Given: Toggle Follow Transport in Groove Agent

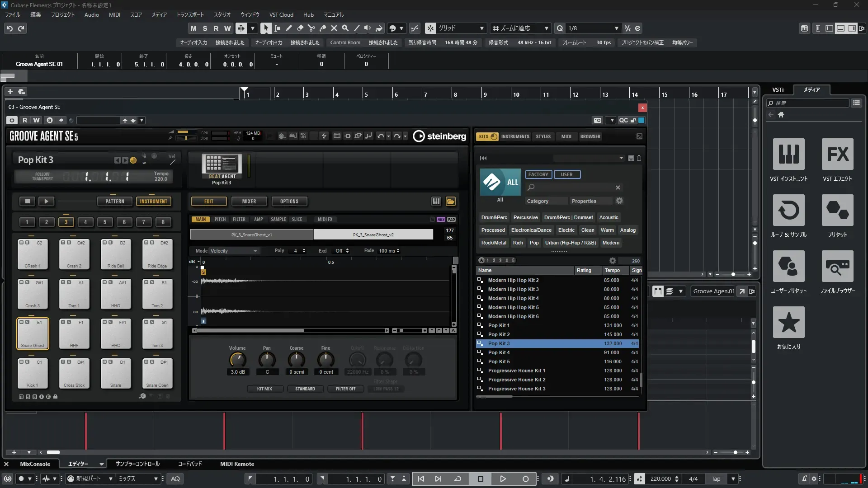Looking at the screenshot, I should pos(42,176).
